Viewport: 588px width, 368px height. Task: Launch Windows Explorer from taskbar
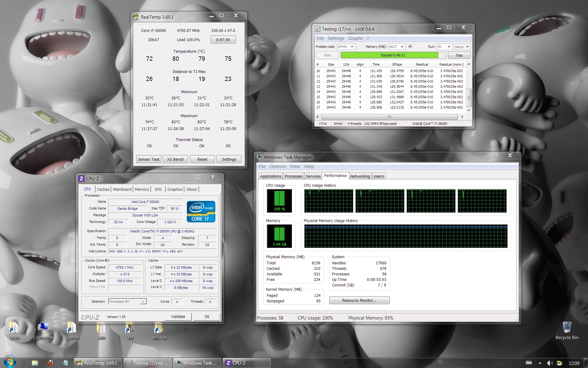[x=35, y=363]
